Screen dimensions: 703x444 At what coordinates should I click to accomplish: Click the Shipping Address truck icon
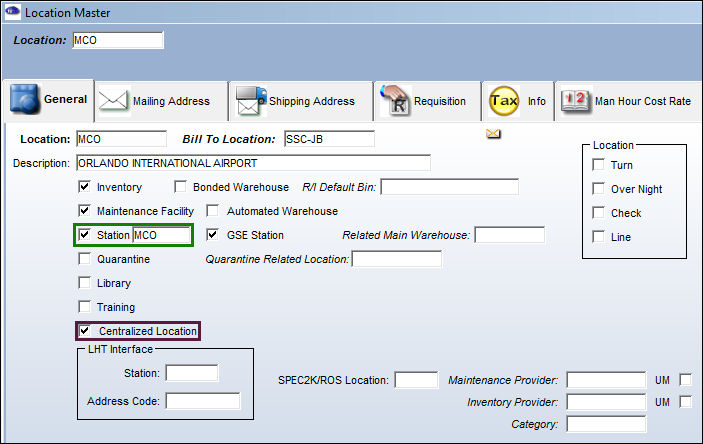tap(251, 101)
